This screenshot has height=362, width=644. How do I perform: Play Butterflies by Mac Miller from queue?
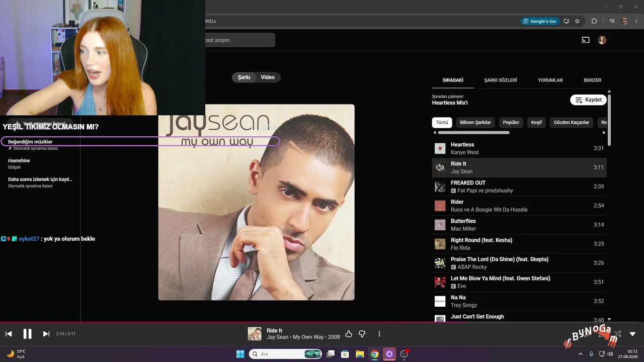click(x=519, y=225)
